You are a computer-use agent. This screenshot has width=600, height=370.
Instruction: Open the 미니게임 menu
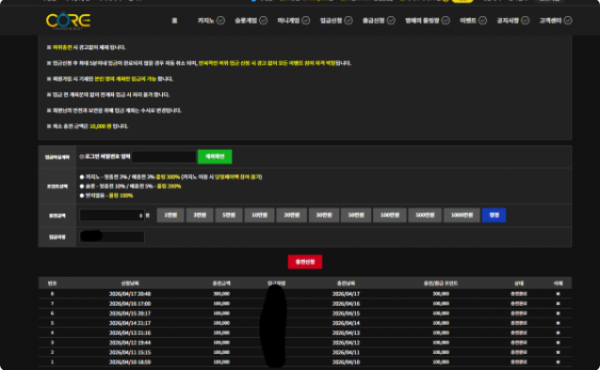coord(289,21)
